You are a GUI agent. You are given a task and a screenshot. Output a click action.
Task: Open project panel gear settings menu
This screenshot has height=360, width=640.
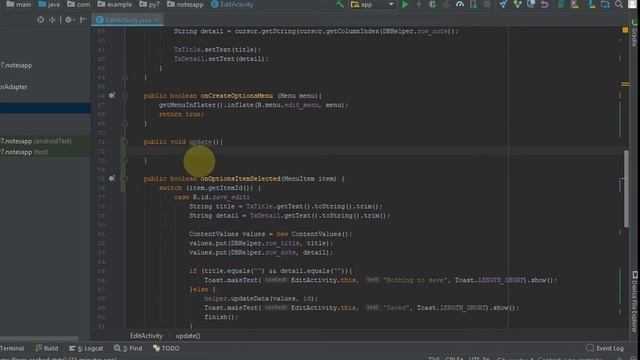[69, 20]
